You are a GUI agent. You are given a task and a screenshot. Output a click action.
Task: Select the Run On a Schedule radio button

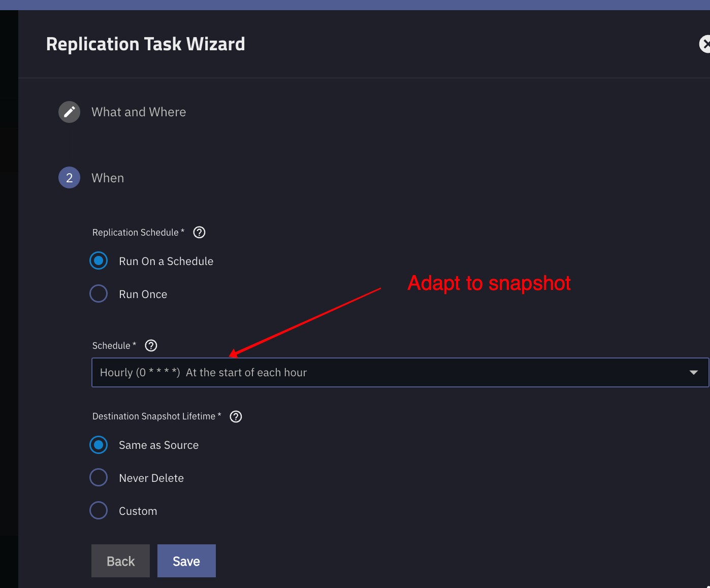99,261
